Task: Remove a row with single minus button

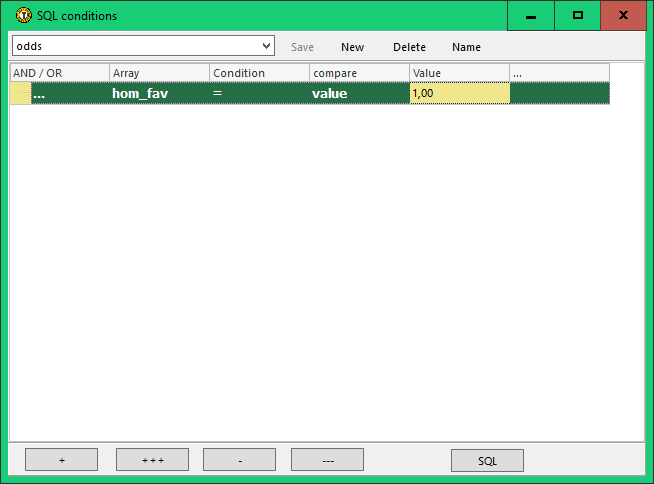Action: tap(239, 460)
